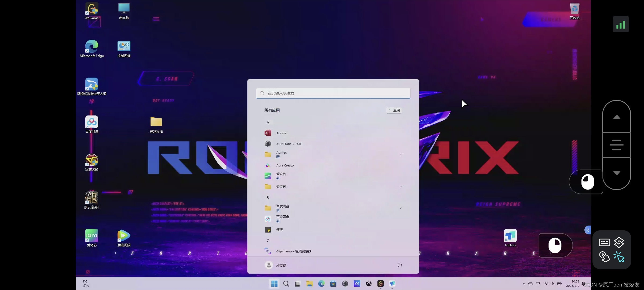Switch to touch gesture mode icon
Image resolution: width=644 pixels, height=290 pixels.
coord(604,257)
